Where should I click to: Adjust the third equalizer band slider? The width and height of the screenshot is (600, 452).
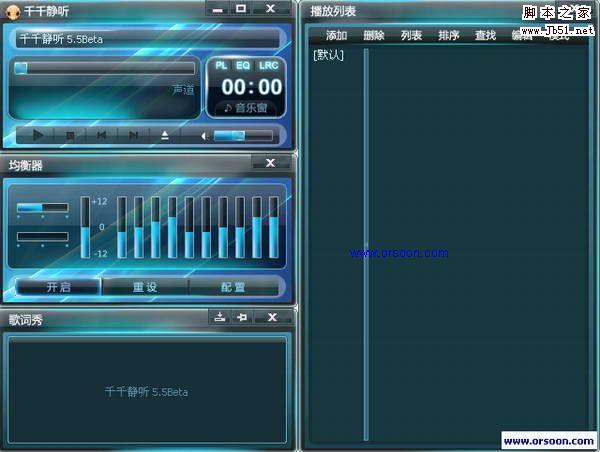[x=156, y=227]
